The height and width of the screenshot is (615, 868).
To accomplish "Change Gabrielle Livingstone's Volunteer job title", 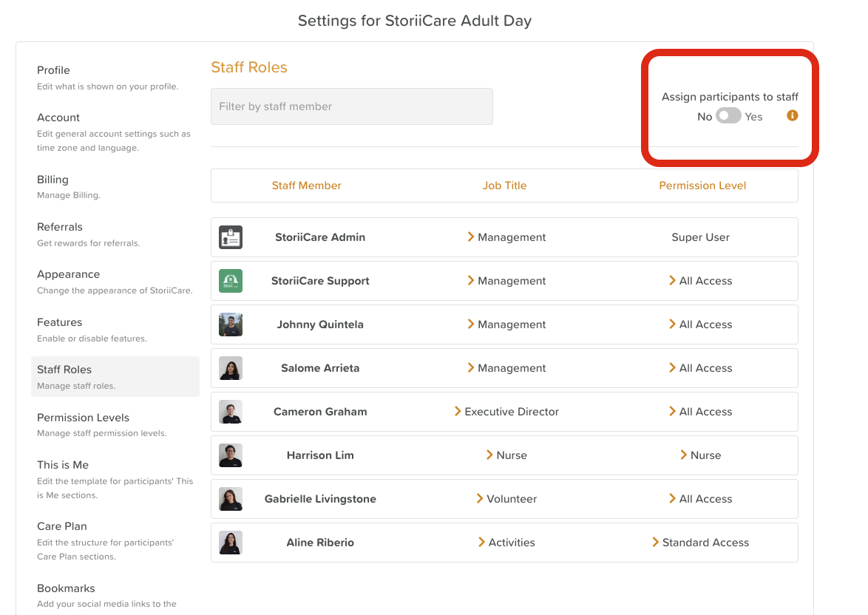I will point(506,499).
